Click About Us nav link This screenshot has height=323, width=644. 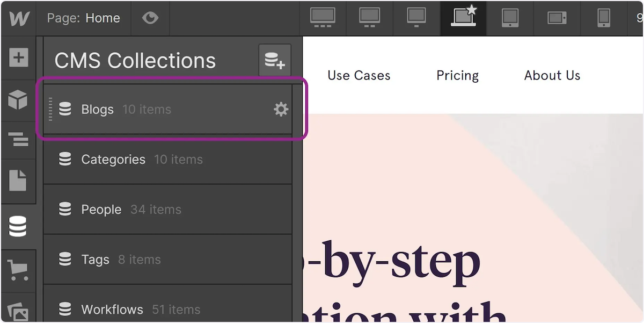tap(552, 76)
